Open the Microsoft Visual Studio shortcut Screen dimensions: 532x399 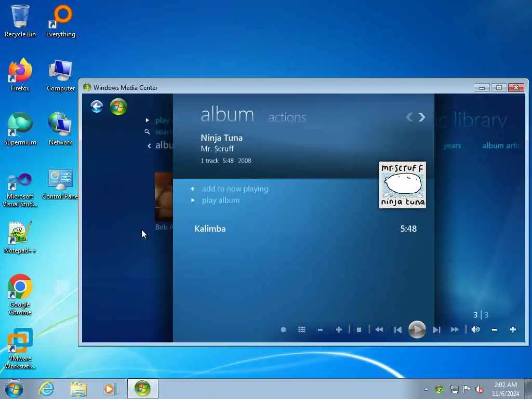click(20, 190)
